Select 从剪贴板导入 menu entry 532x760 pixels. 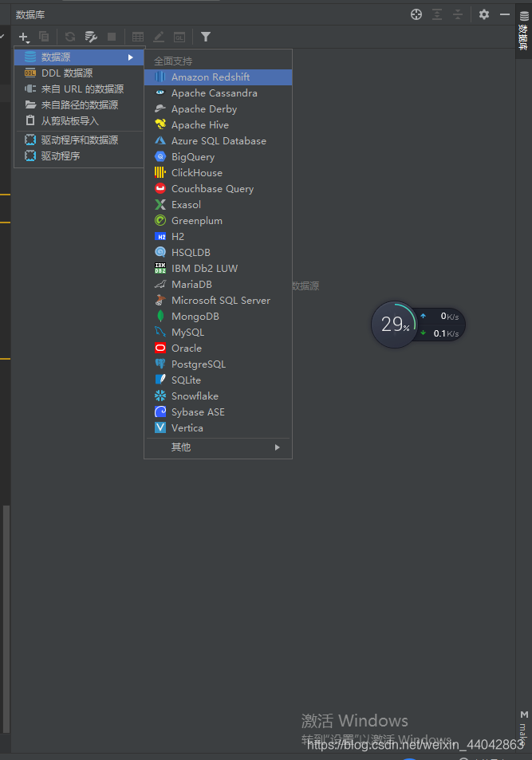(79, 121)
